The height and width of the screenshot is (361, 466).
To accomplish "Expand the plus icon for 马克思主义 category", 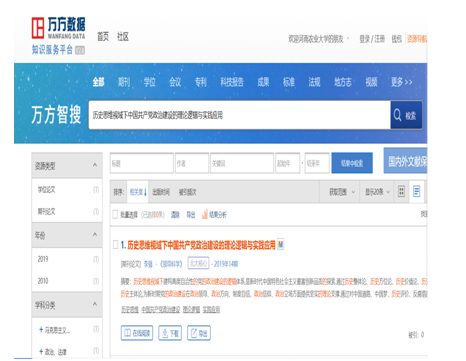I will [x=41, y=330].
